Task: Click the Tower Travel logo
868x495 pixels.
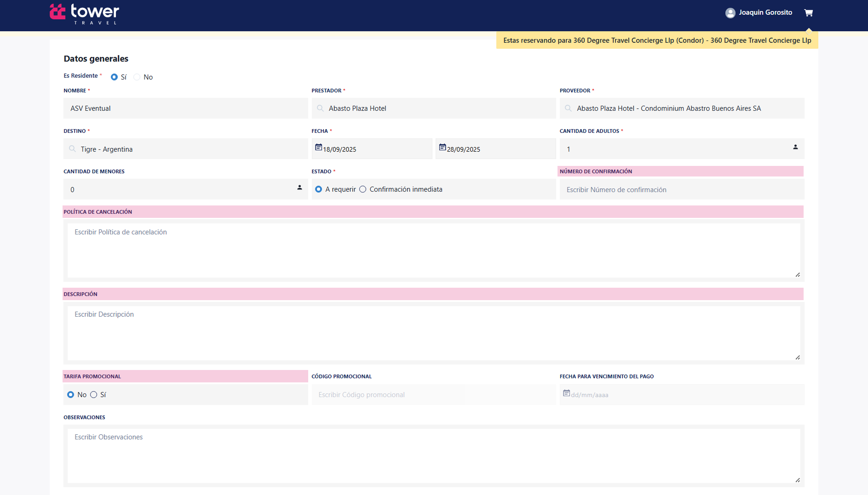Action: click(x=85, y=14)
